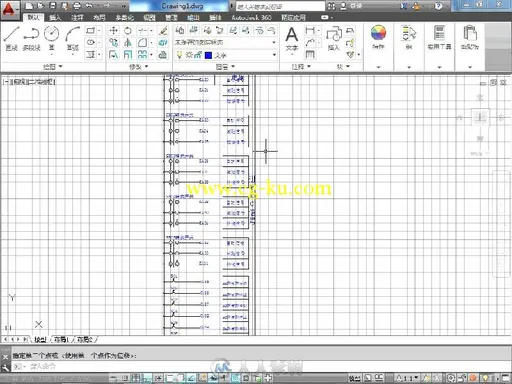Select the Rectangle tool in draw panel
This screenshot has height=384, width=512.
[x=90, y=31]
